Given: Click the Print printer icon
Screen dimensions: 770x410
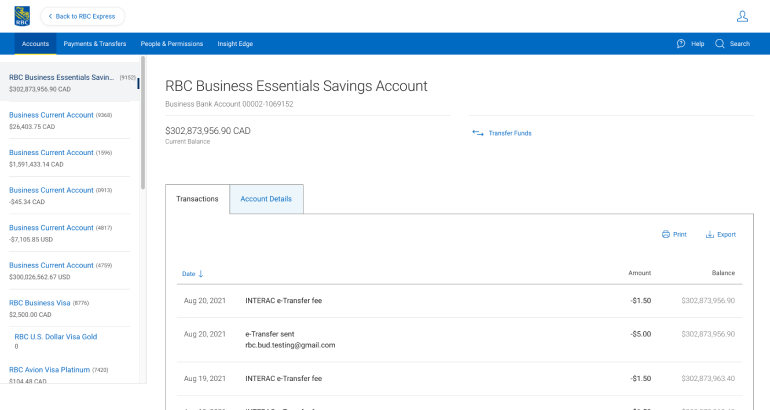Looking at the screenshot, I should [666, 234].
